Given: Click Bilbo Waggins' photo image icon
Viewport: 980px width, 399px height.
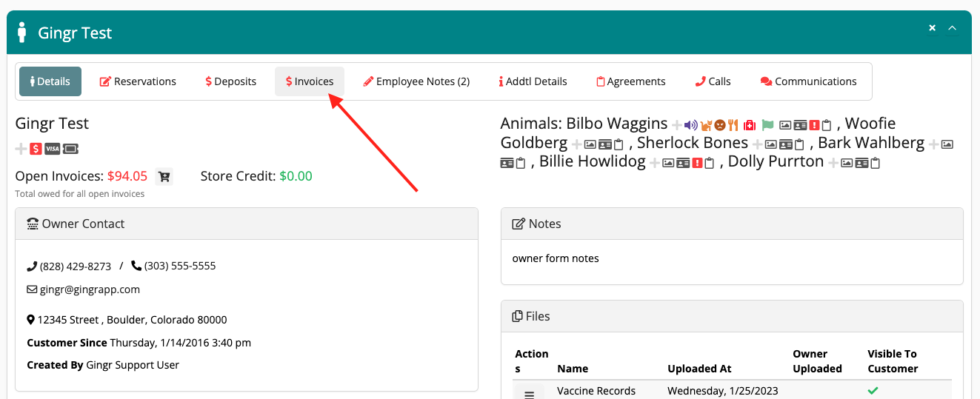Looking at the screenshot, I should (x=784, y=125).
